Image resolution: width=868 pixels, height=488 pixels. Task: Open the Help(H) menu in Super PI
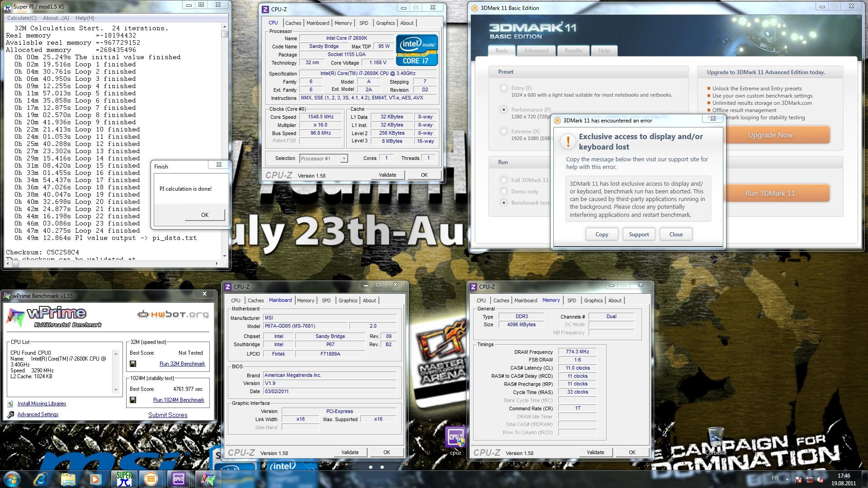click(x=85, y=18)
